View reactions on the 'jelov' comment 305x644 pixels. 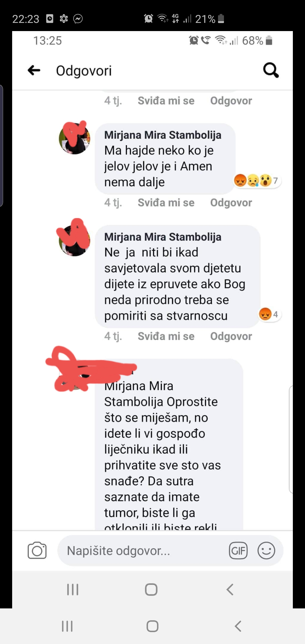pos(257,180)
